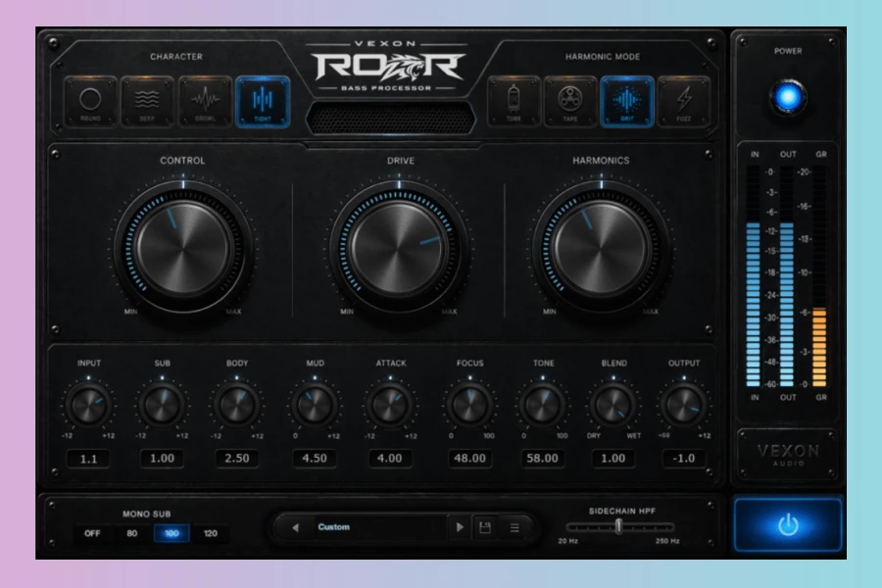The width and height of the screenshot is (882, 588).
Task: Go to the next preset arrow
Action: click(460, 527)
